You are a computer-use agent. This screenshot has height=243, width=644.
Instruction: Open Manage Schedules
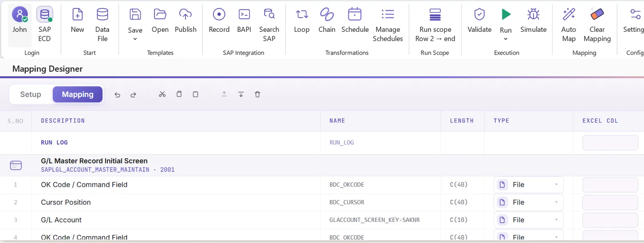pos(388,25)
